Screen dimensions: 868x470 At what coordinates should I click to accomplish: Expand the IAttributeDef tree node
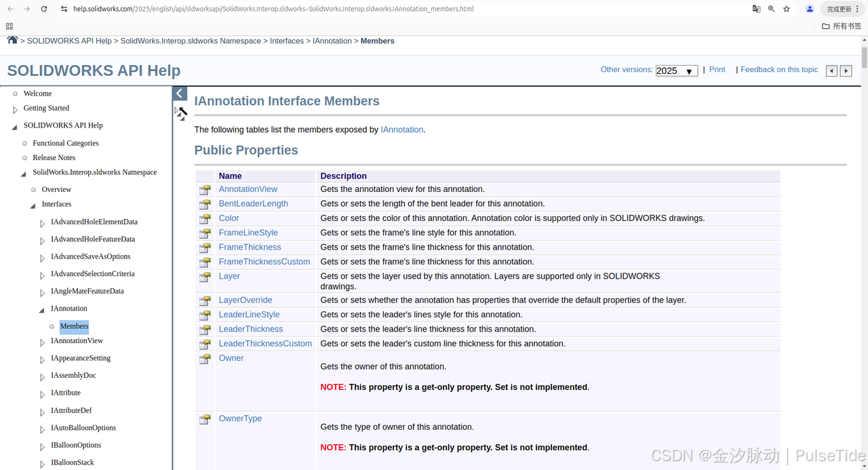pos(42,412)
